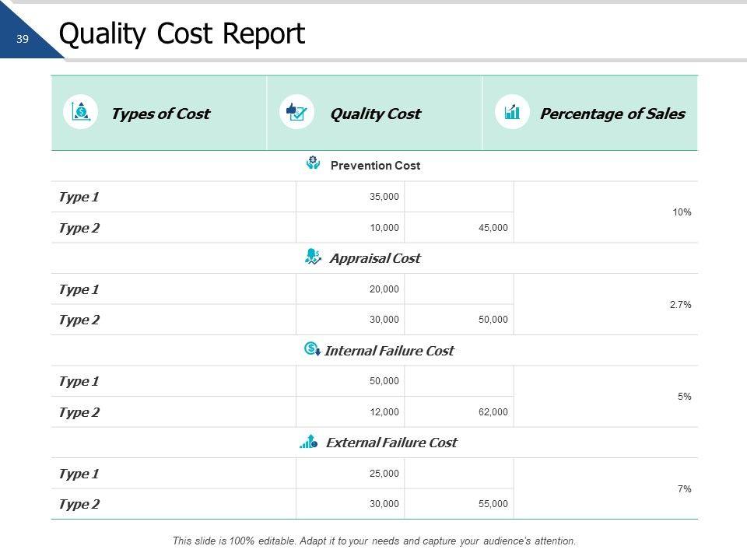
Task: Select the 55,000 external failure total
Action: (493, 504)
